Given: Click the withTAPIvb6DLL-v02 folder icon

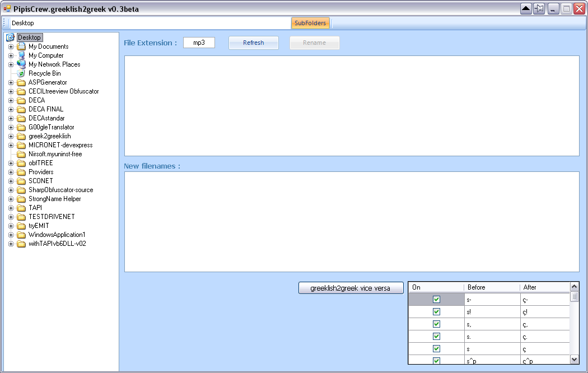Looking at the screenshot, I should [21, 244].
